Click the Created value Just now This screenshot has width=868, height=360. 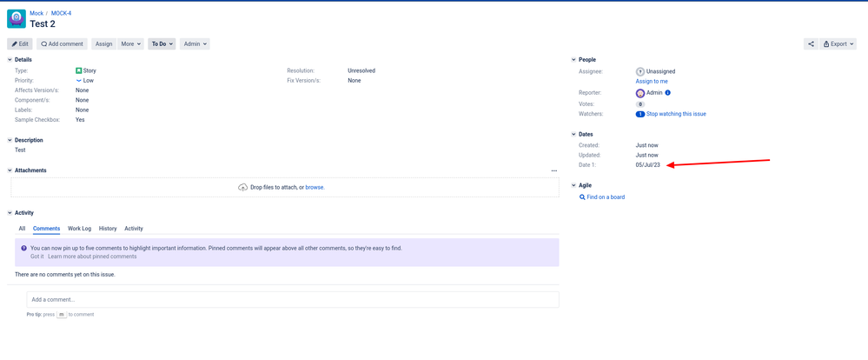(647, 145)
